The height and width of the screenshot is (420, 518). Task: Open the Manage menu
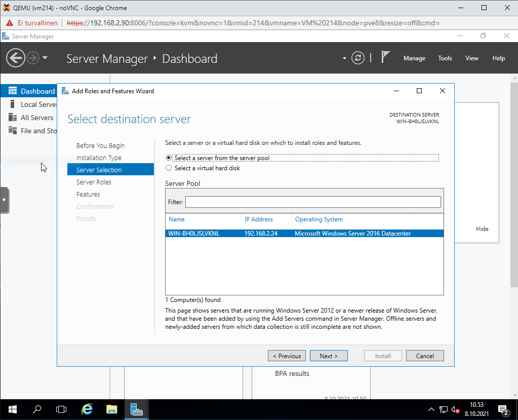pyautogui.click(x=414, y=58)
